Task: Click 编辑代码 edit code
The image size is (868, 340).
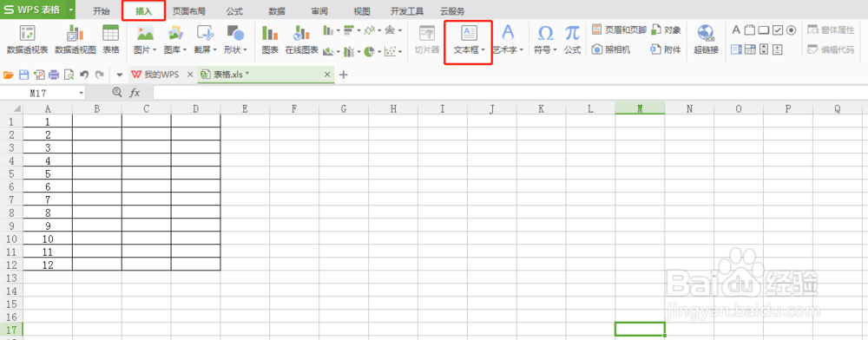Action: pyautogui.click(x=831, y=49)
